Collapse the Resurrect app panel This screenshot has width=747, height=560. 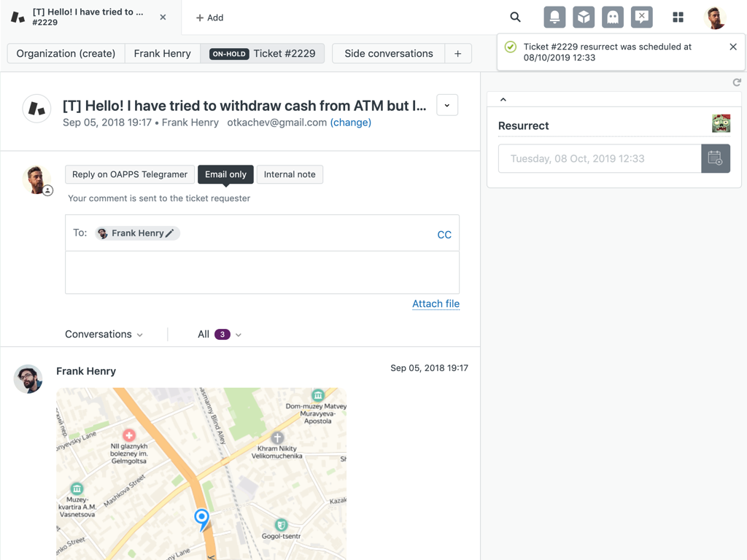[503, 99]
